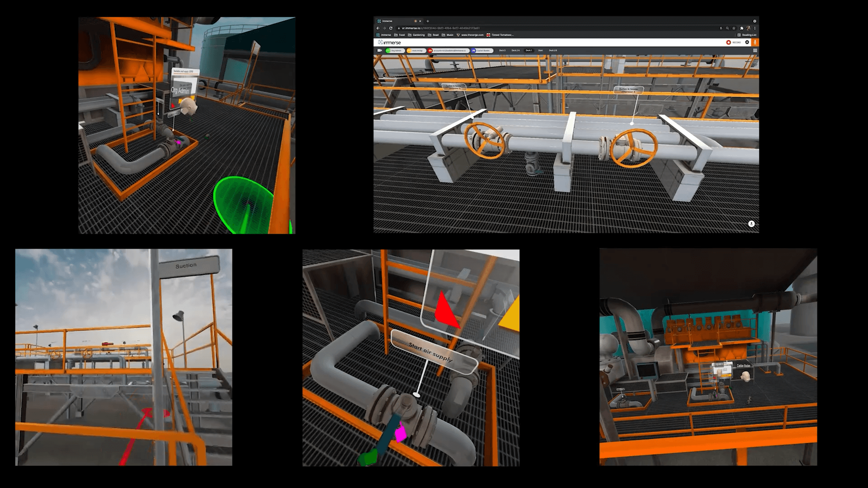
Task: Switch to the Deck 3 tab
Action: pyautogui.click(x=502, y=51)
